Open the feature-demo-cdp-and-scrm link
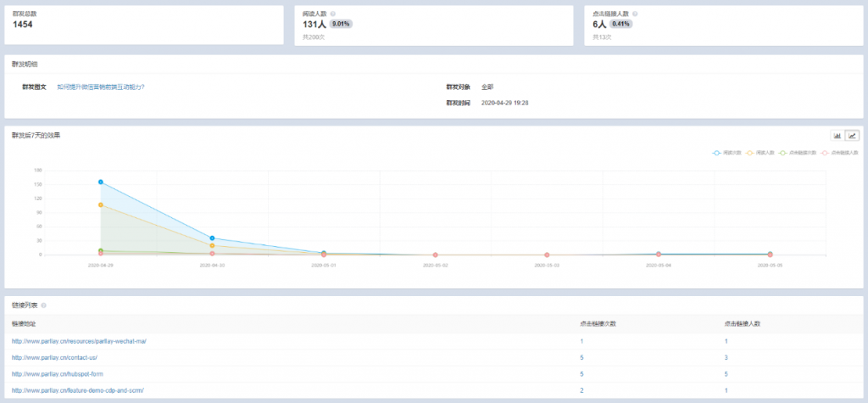This screenshot has height=403, width=868. click(x=77, y=389)
